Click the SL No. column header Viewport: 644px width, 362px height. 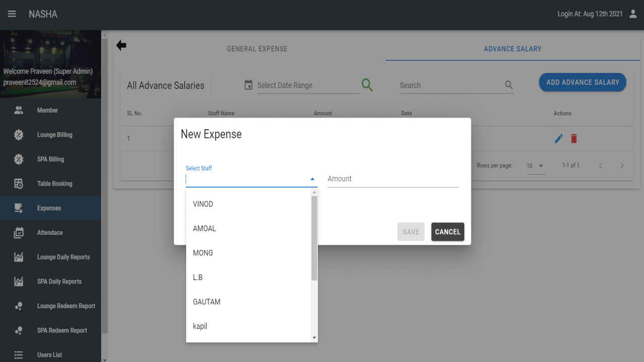[x=134, y=114]
